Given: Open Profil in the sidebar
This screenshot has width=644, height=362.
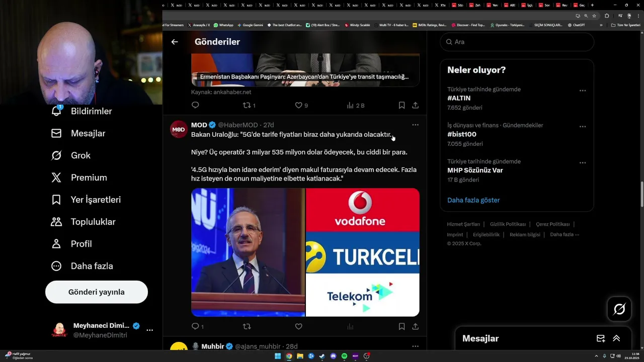Looking at the screenshot, I should click(x=71, y=244).
